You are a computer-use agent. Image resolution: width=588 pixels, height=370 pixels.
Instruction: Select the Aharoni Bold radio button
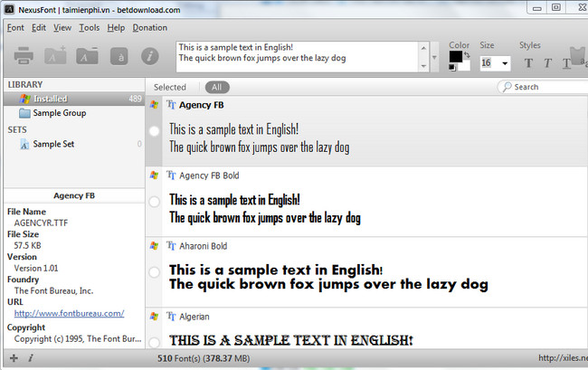point(154,272)
